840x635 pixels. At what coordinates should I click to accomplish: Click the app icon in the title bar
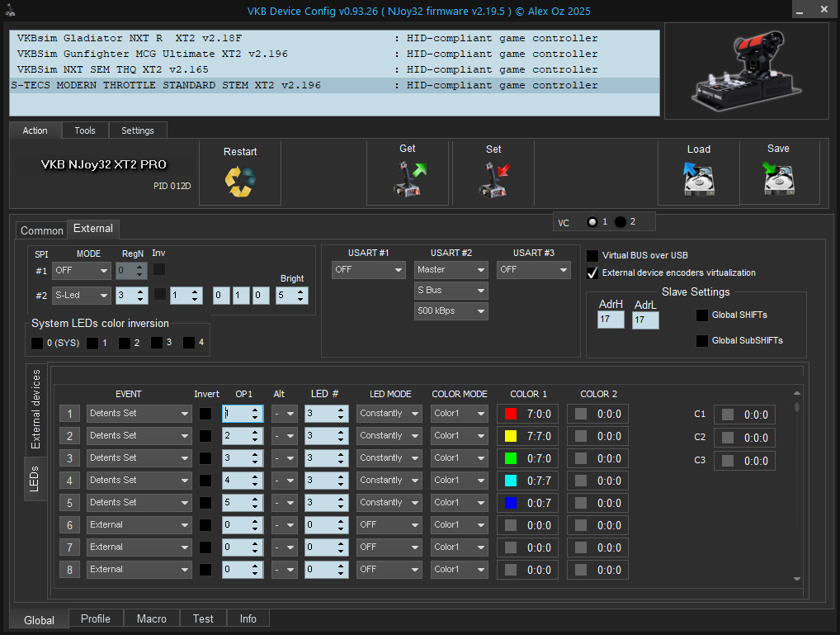pyautogui.click(x=10, y=10)
